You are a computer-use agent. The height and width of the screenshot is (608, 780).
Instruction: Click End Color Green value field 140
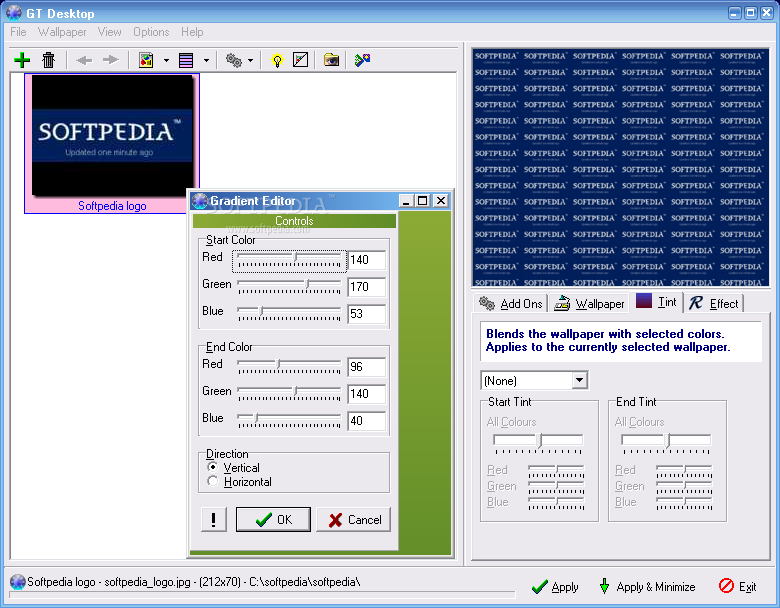366,394
